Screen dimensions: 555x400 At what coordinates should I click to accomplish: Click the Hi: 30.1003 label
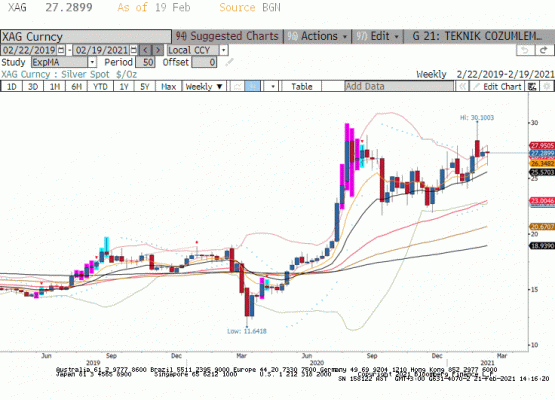pos(477,118)
